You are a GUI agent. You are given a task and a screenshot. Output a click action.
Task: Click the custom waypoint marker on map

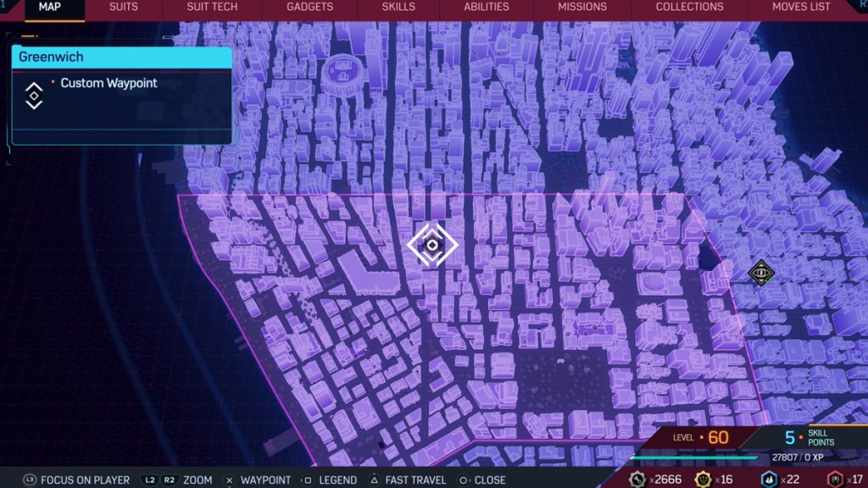[x=432, y=245]
